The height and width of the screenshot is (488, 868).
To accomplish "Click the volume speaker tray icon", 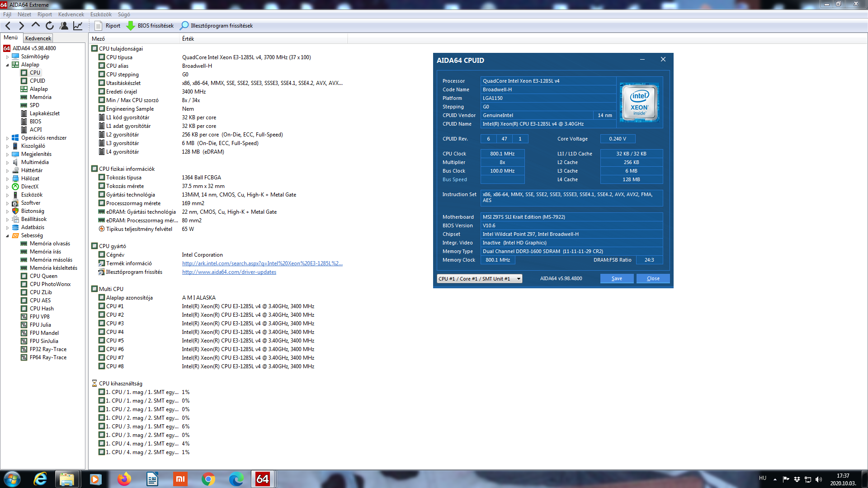I will click(x=819, y=479).
